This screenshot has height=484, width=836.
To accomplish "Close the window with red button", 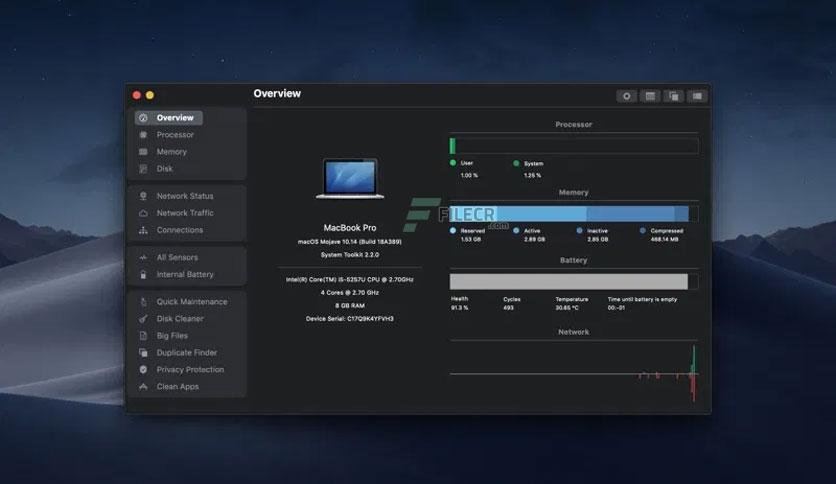I will (x=136, y=95).
